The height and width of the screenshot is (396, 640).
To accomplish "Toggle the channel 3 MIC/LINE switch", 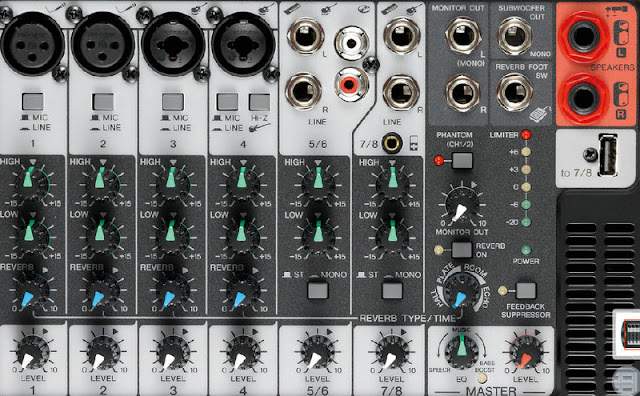I will coord(173,102).
